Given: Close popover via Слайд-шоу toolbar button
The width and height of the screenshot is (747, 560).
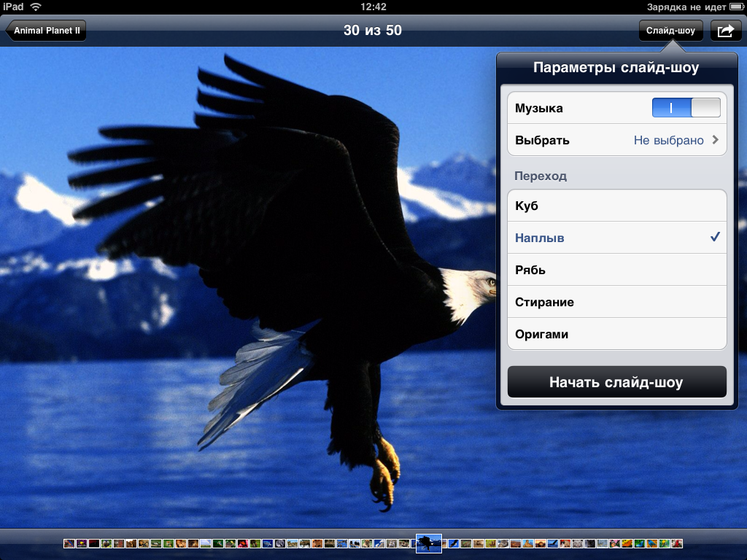Looking at the screenshot, I should 670,31.
